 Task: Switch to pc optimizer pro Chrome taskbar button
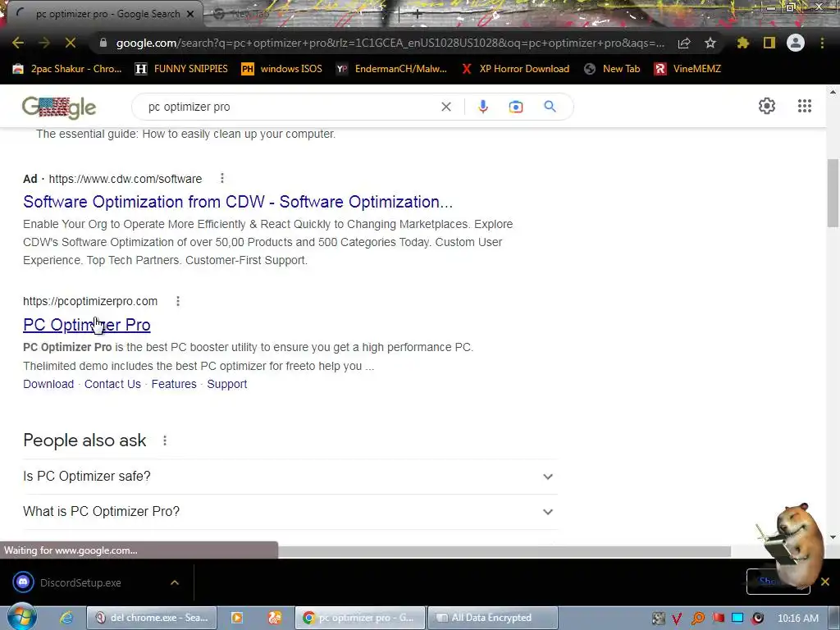[359, 618]
